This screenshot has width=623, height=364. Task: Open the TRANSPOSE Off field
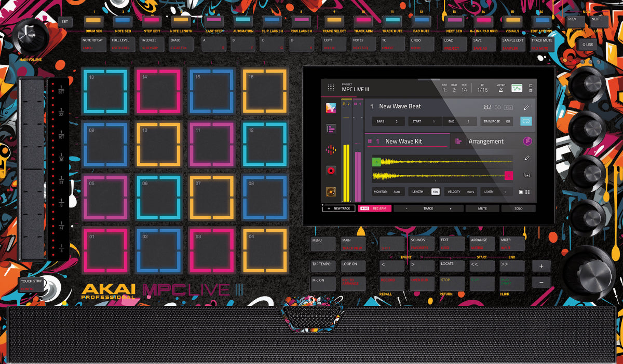click(497, 121)
